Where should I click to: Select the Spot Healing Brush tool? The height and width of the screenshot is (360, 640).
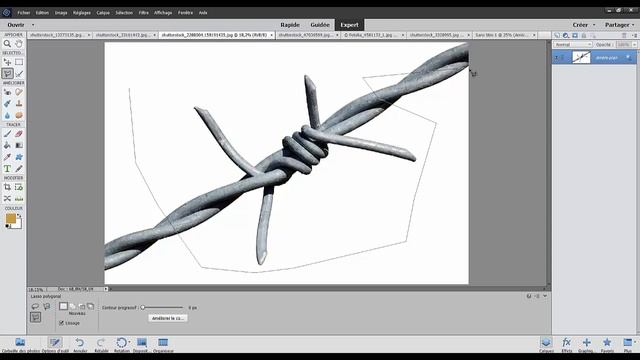19,92
